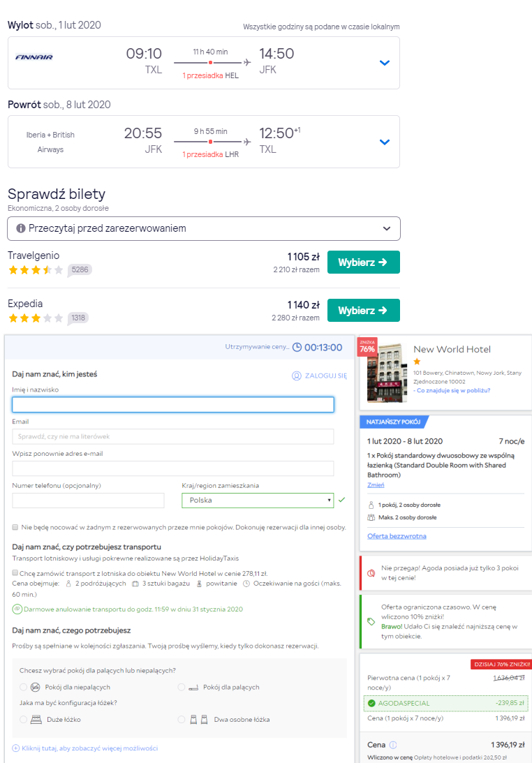Image resolution: width=532 pixels, height=763 pixels.
Task: Click the green tag icon in limited offer notice
Action: [371, 621]
